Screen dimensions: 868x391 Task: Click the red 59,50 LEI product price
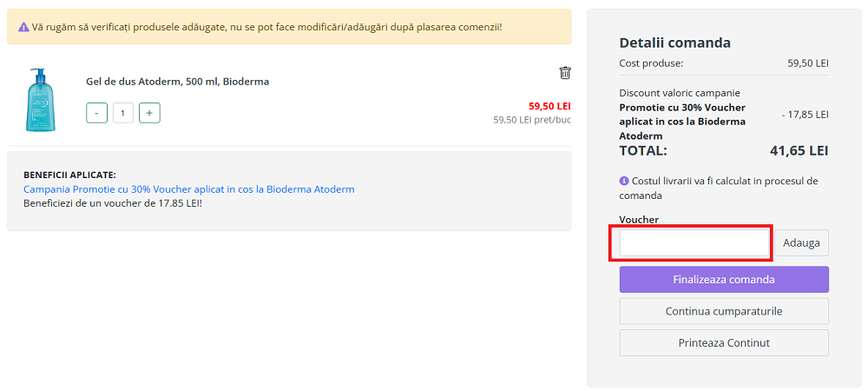click(x=549, y=106)
